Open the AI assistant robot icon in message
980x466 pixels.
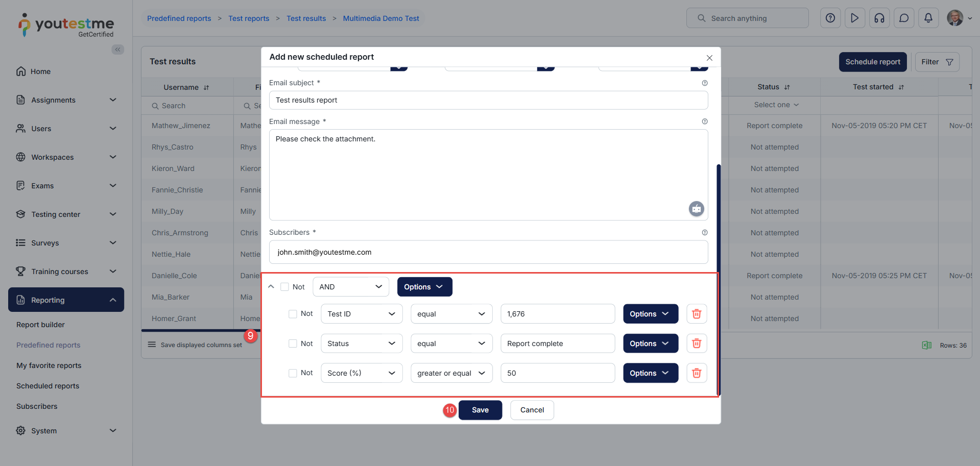(x=696, y=209)
